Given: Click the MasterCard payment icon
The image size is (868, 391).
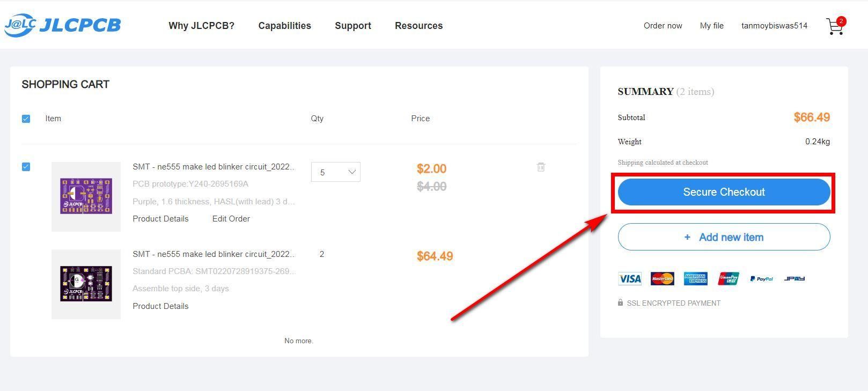Looking at the screenshot, I should pos(663,278).
